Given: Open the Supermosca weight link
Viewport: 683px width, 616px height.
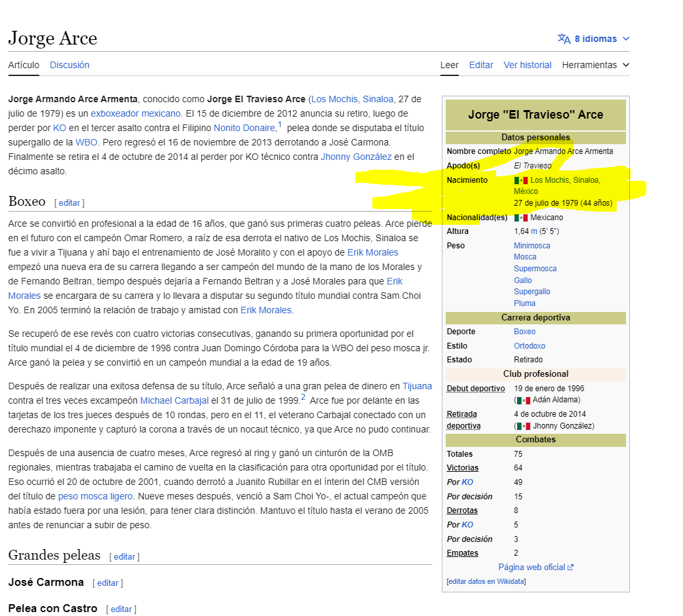Looking at the screenshot, I should pyautogui.click(x=536, y=269).
